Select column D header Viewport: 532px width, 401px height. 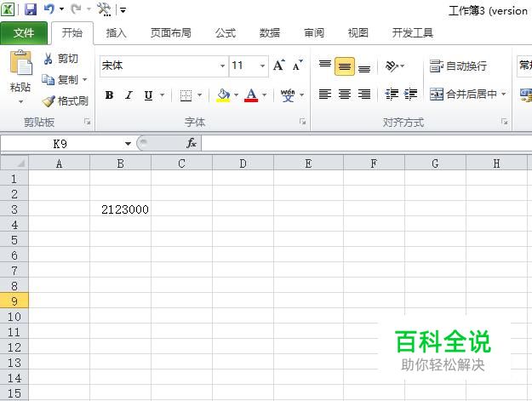coord(243,163)
